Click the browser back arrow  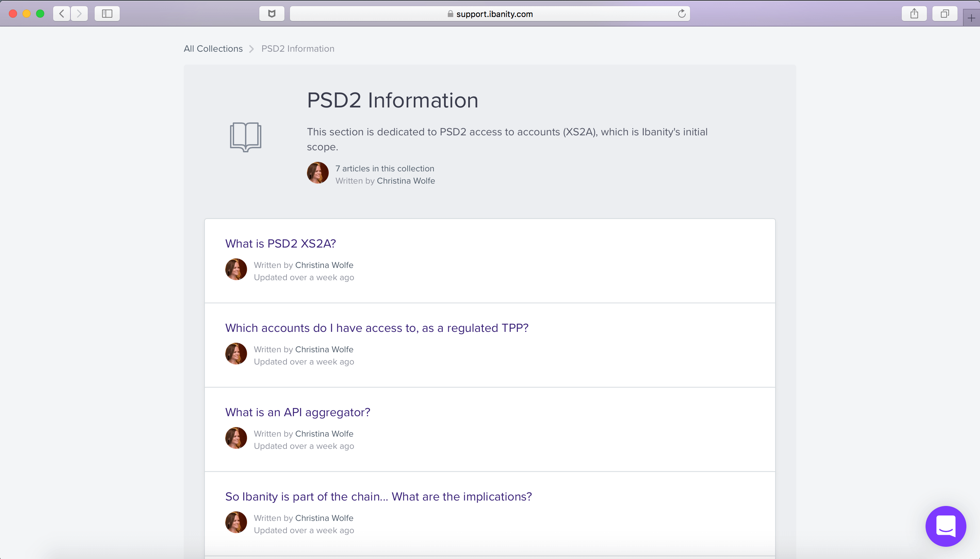pyautogui.click(x=62, y=14)
